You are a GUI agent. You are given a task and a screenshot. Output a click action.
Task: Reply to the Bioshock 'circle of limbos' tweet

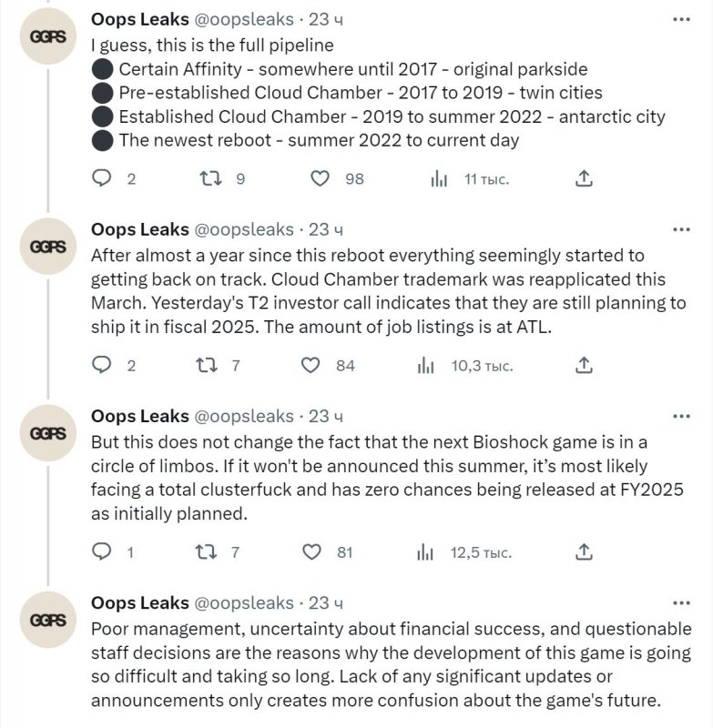pos(103,551)
